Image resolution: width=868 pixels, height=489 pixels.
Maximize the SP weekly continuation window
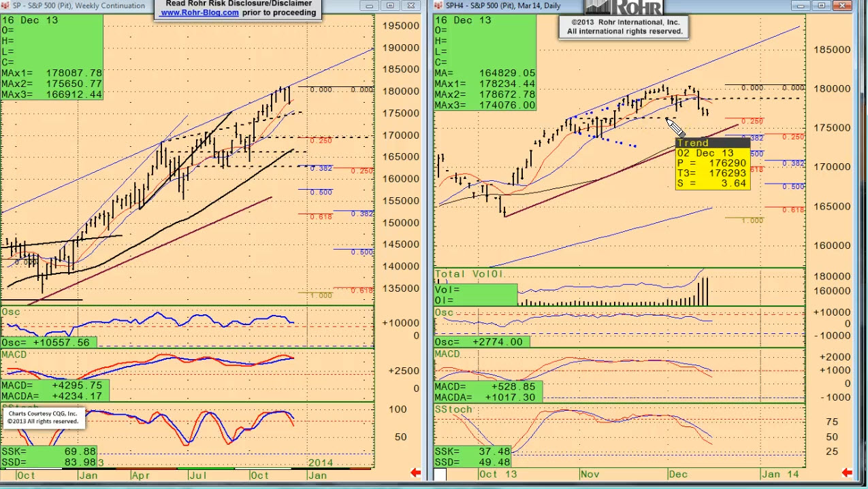[390, 5]
